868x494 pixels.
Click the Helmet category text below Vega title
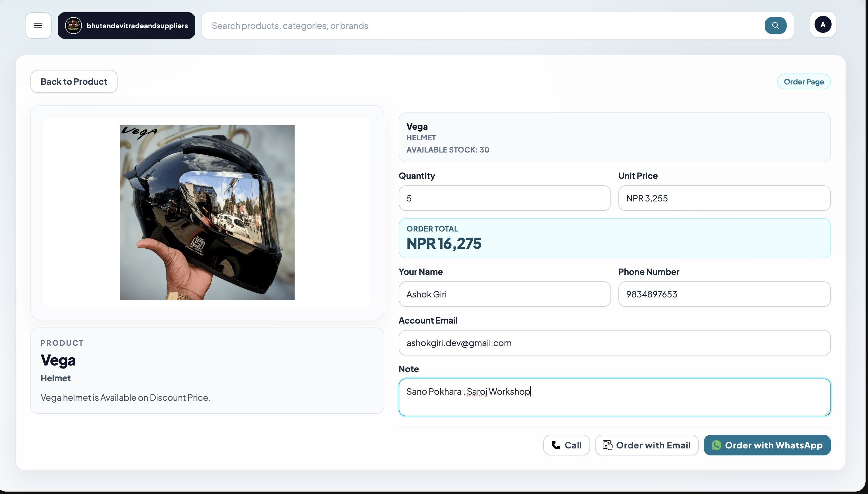tap(56, 378)
